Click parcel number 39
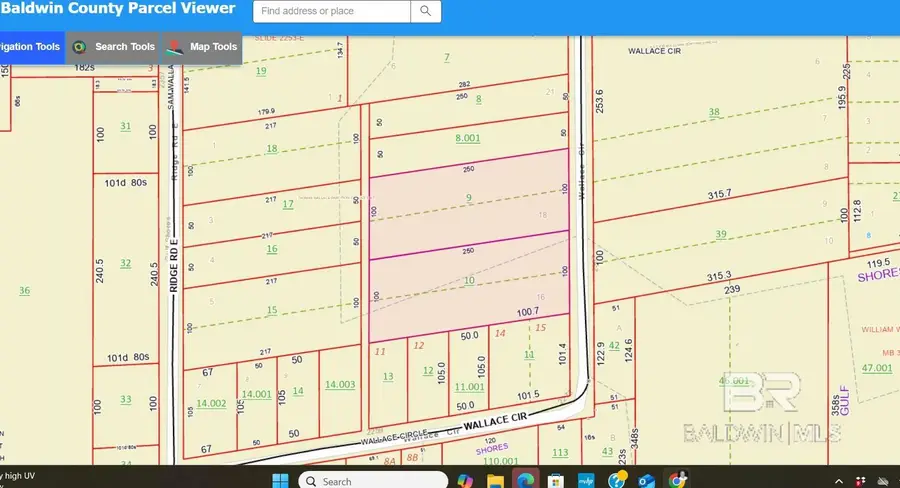The image size is (900, 488). pos(721,234)
